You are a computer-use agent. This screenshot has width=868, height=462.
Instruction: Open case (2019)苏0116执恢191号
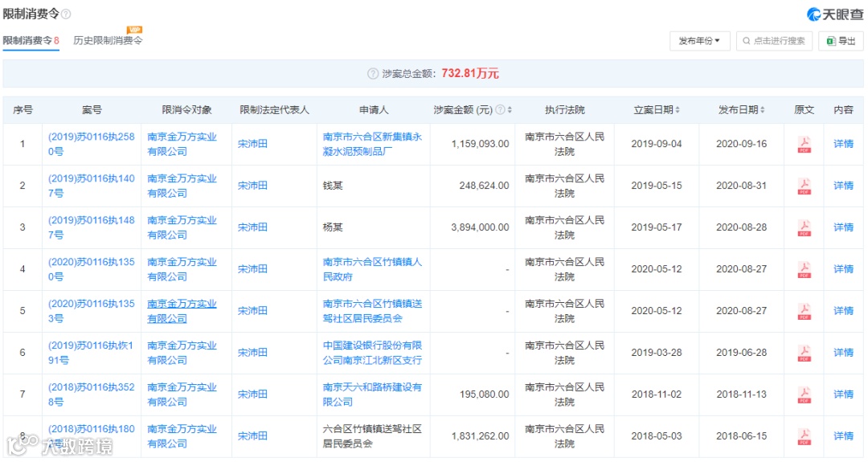tap(92, 353)
